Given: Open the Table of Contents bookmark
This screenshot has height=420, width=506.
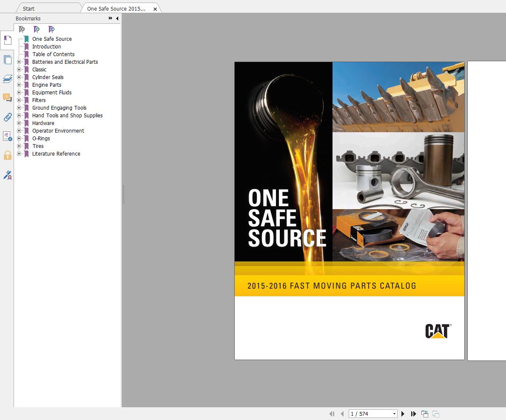Looking at the screenshot, I should [53, 54].
